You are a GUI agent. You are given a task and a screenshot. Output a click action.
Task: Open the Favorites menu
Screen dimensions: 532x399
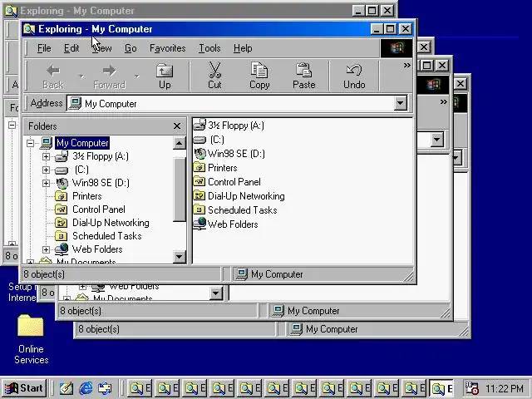pos(168,48)
